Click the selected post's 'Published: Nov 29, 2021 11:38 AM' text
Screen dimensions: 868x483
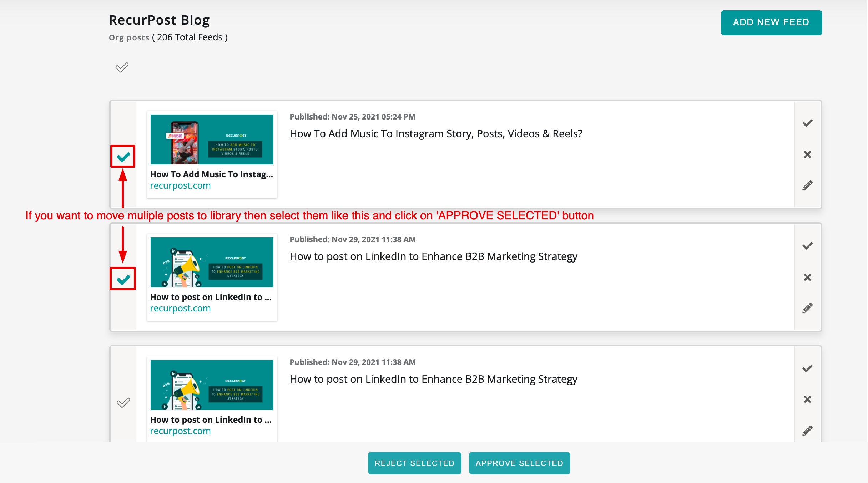(353, 239)
